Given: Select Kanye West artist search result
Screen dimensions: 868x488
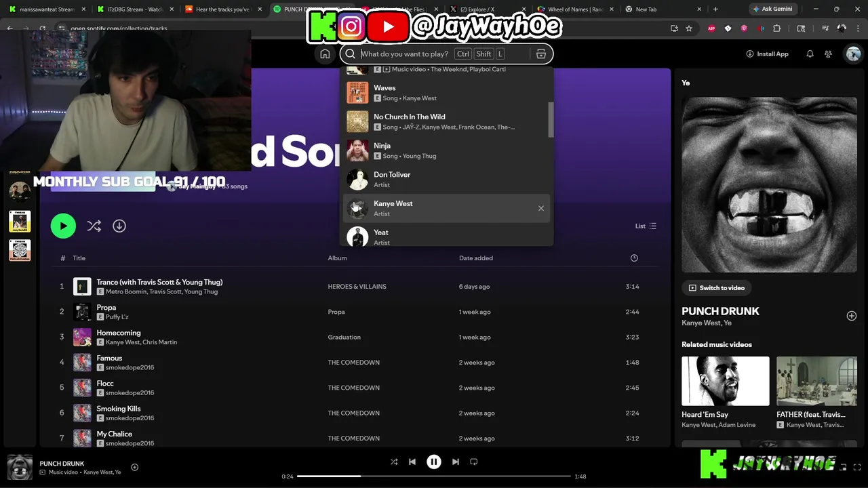Looking at the screenshot, I should tap(446, 208).
